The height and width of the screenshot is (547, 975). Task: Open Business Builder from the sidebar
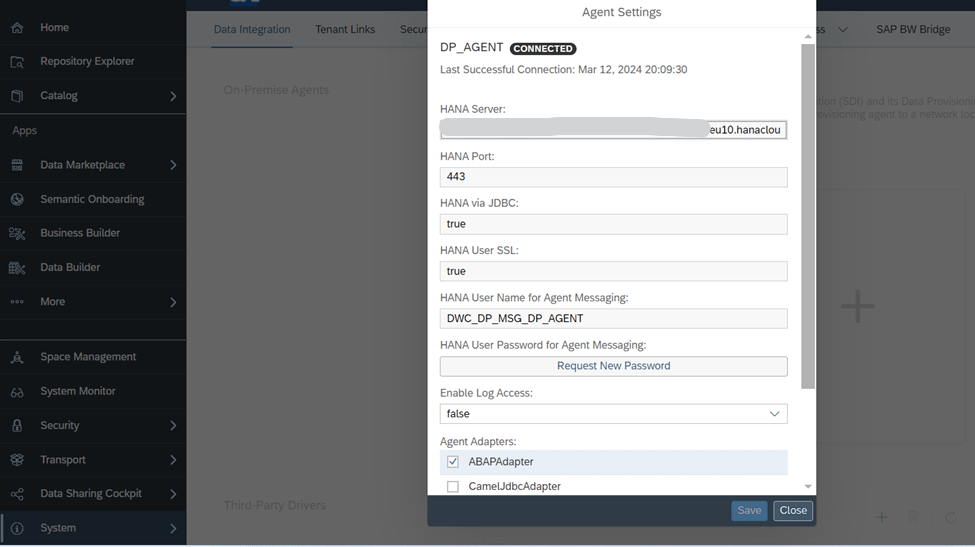(x=93, y=233)
